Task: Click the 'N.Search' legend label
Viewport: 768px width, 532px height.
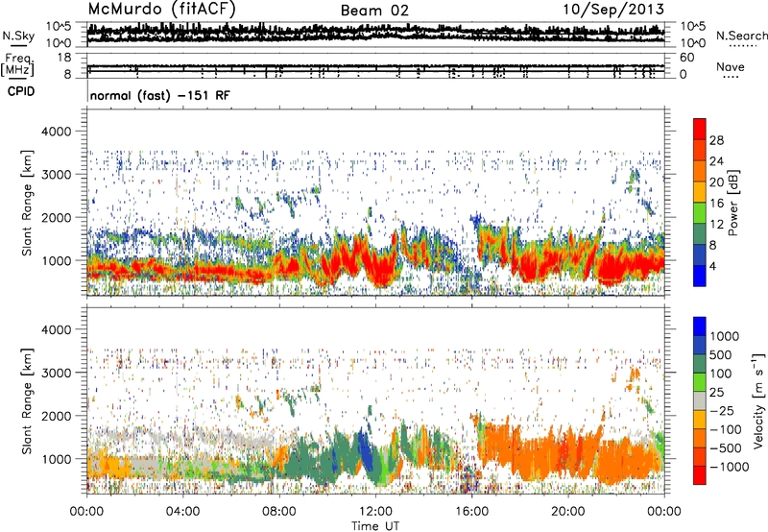Action: 741,36
